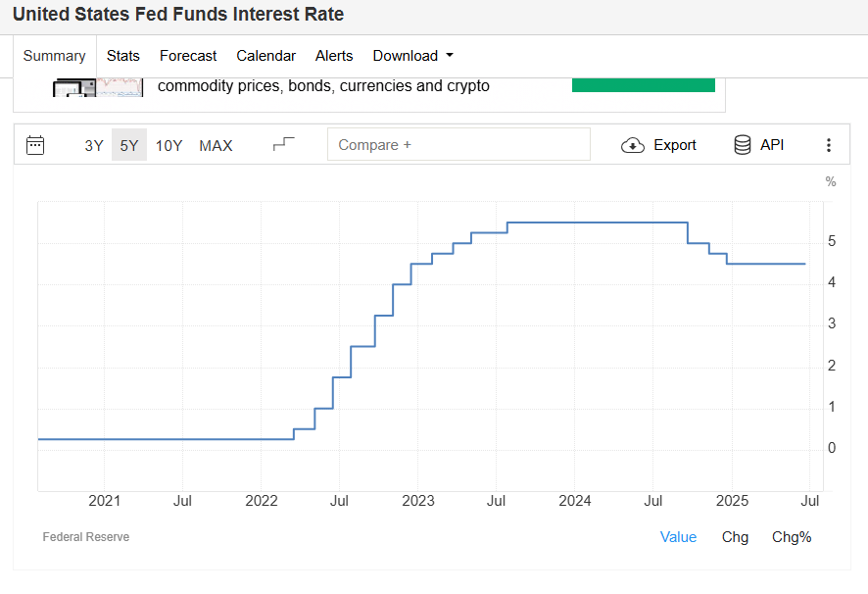Expand the Download dropdown menu
868x594 pixels.
[x=412, y=56]
